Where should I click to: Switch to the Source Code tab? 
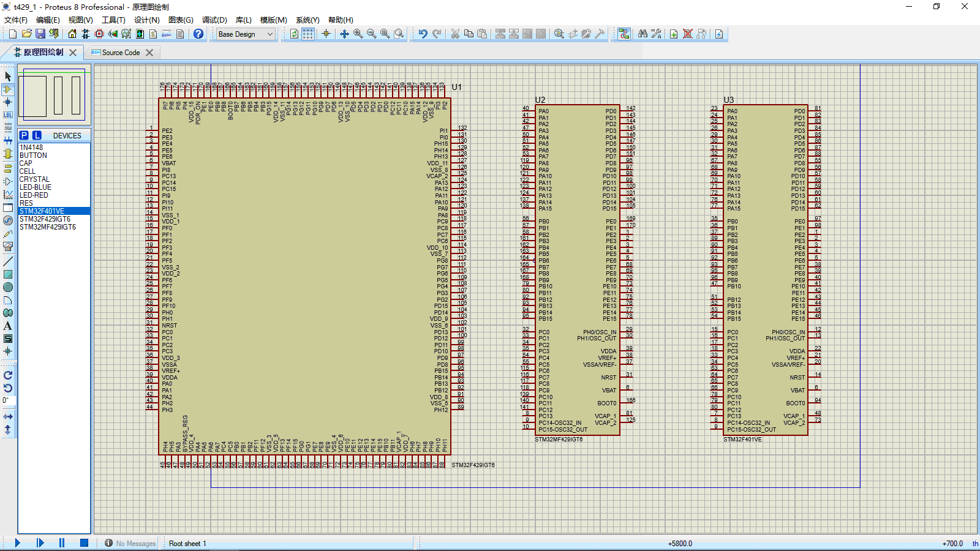click(x=123, y=53)
